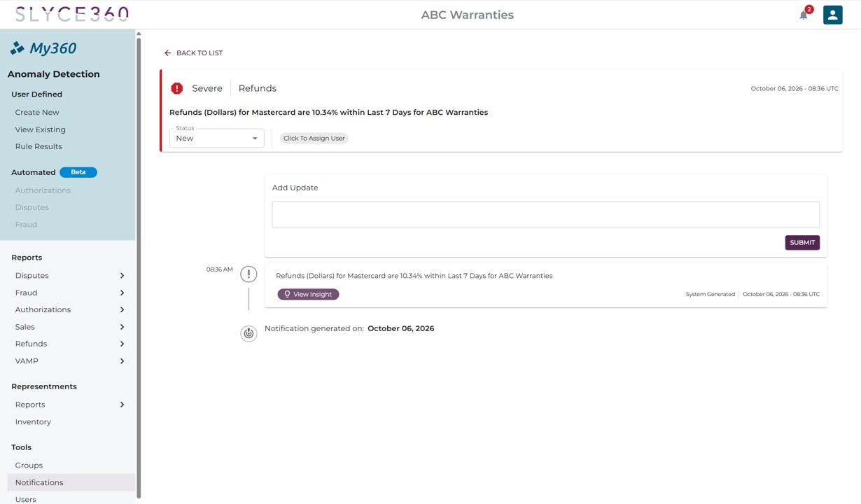The image size is (861, 504).
Task: Click the scrollbar up arrow
Action: tap(139, 34)
